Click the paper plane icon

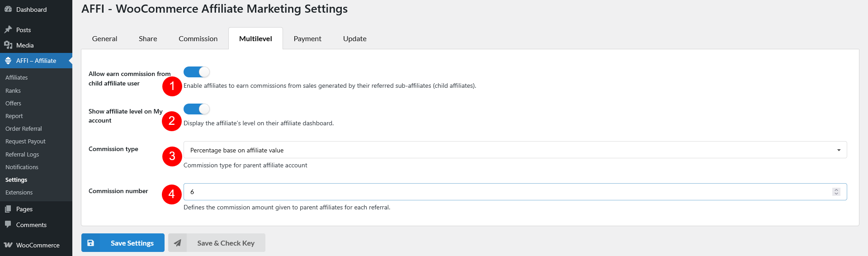[x=178, y=243]
